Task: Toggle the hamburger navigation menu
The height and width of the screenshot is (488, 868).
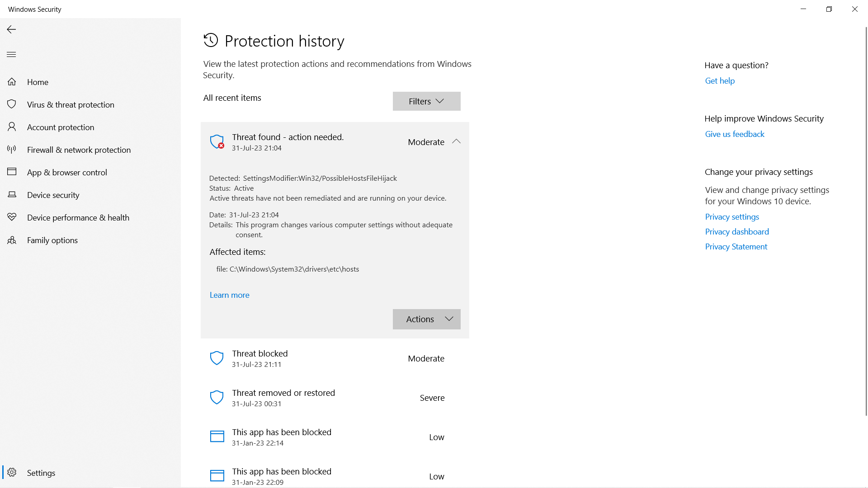Action: tap(11, 55)
